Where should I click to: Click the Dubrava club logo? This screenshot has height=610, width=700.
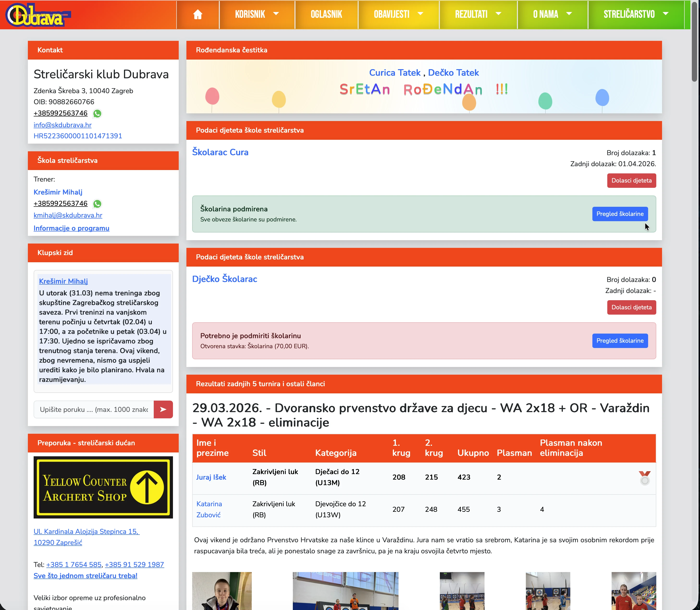coord(38,15)
